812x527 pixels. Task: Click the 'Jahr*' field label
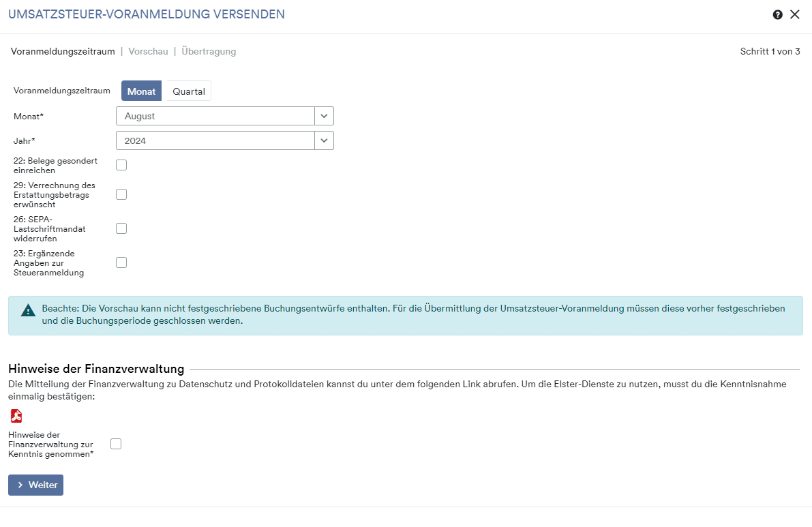pos(25,141)
